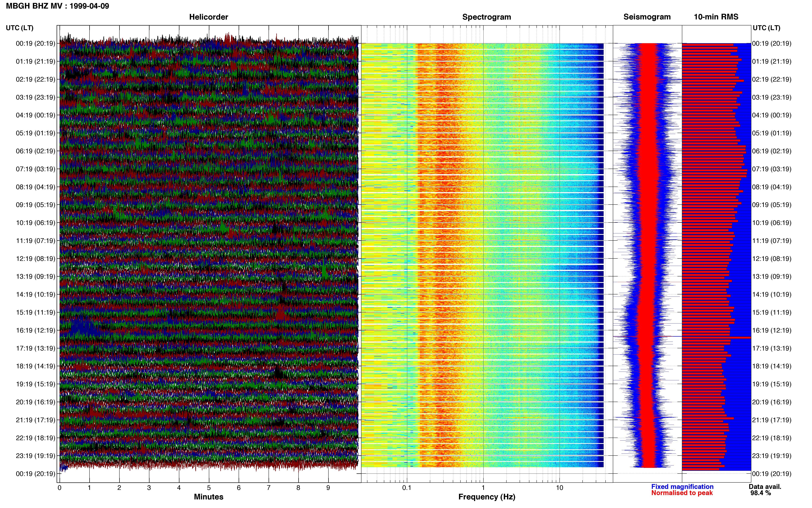Click the '0.1' tick on the frequency axis
Image resolution: width=812 pixels, height=508 pixels.
click(407, 488)
